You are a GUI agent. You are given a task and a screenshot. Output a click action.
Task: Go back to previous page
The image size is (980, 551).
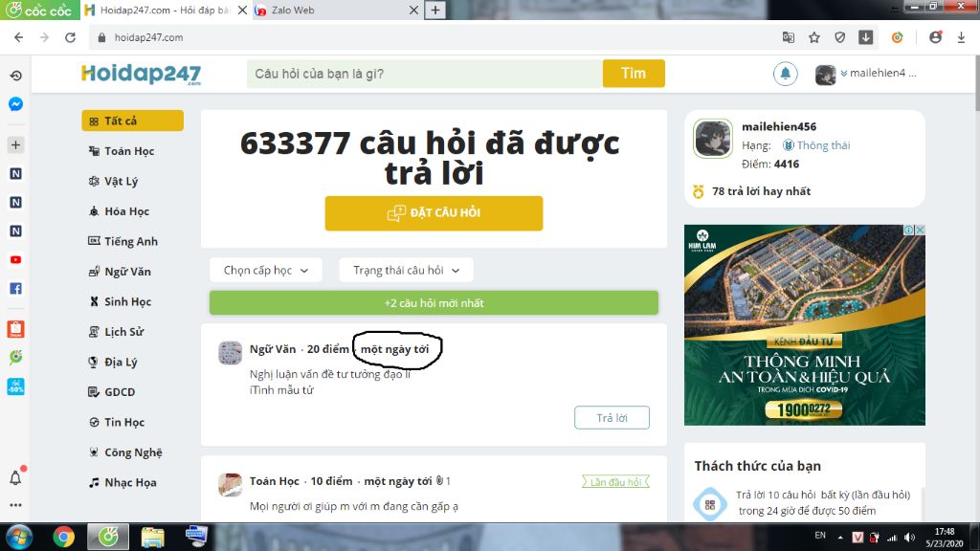[x=19, y=37]
